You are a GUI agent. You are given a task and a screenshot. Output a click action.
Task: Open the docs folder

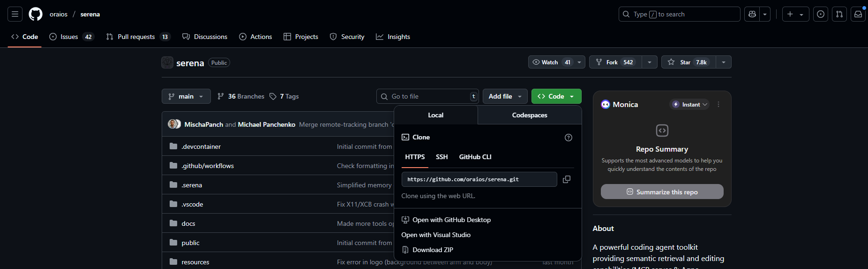click(188, 223)
